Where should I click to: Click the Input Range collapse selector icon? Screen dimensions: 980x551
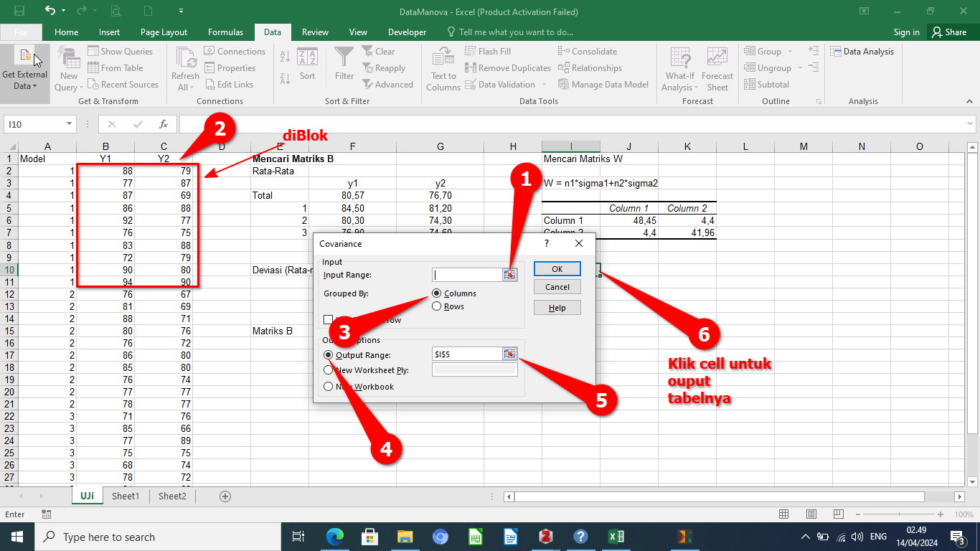(510, 275)
